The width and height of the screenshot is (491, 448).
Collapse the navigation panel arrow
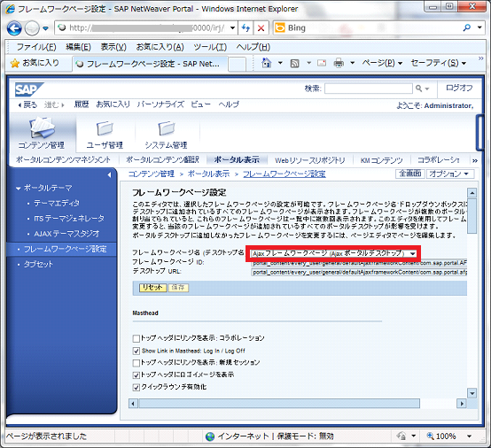click(109, 175)
